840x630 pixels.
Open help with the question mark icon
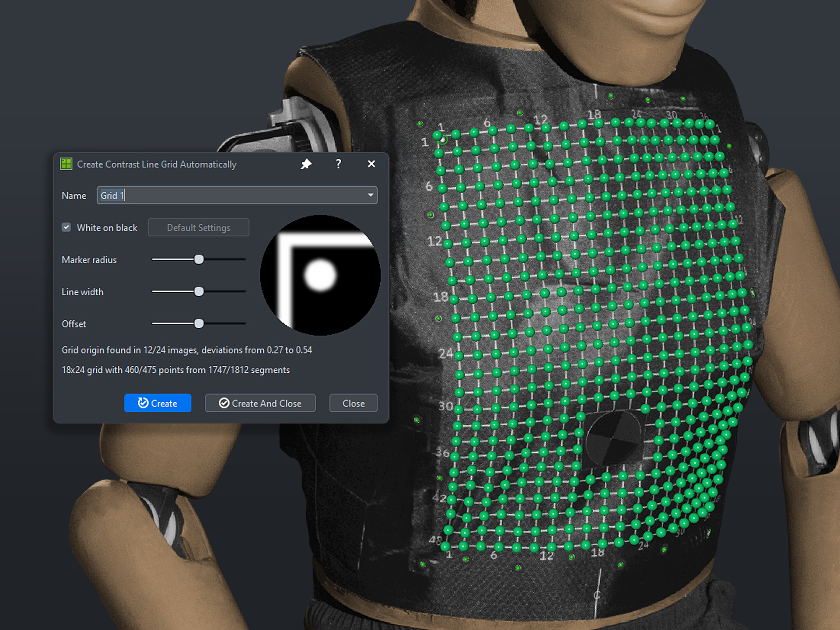(x=338, y=164)
